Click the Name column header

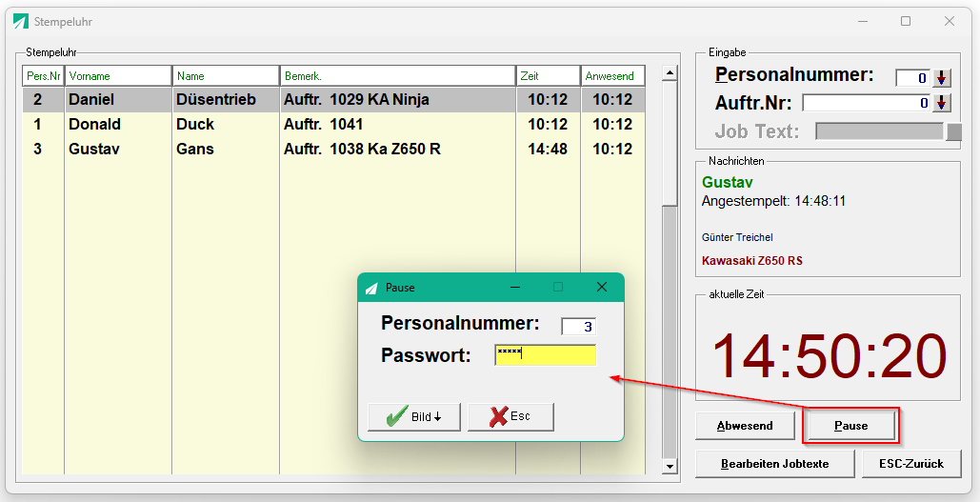coord(226,75)
